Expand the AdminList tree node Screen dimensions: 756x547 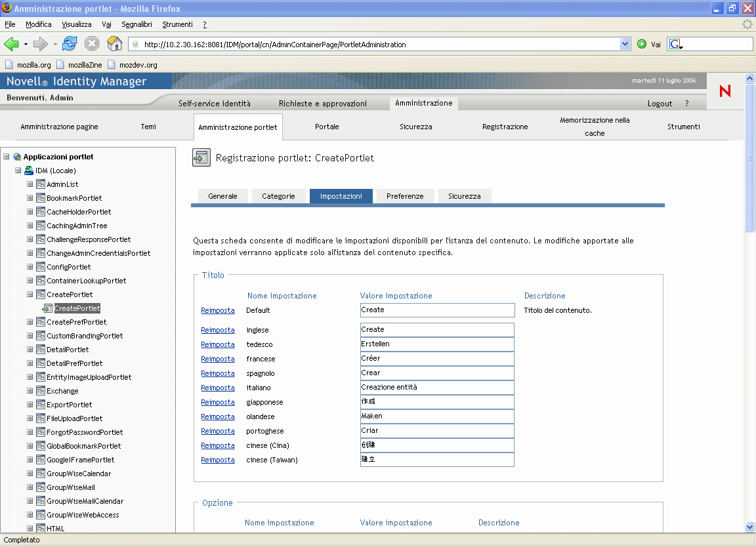[x=30, y=184]
